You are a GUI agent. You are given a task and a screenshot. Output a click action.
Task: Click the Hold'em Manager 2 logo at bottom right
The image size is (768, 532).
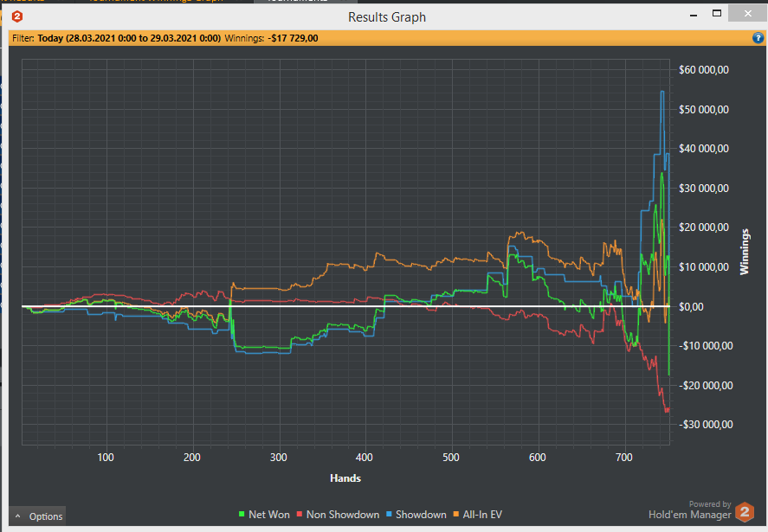(745, 512)
